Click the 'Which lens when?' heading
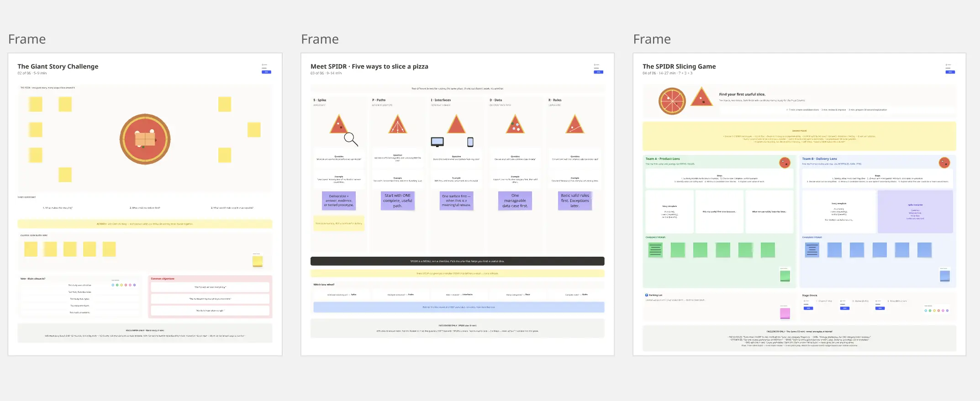Viewport: 980px width, 401px height. pos(324,285)
